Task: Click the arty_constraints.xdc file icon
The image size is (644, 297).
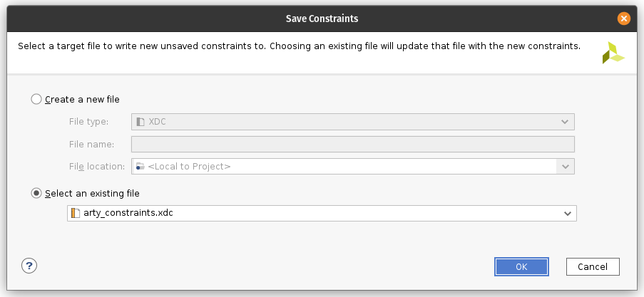Action: pos(75,213)
